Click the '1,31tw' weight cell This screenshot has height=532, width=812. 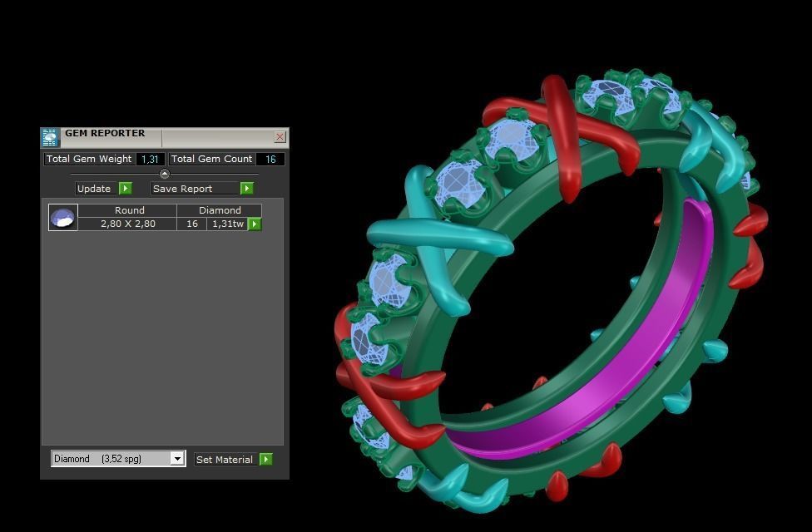pyautogui.click(x=227, y=224)
